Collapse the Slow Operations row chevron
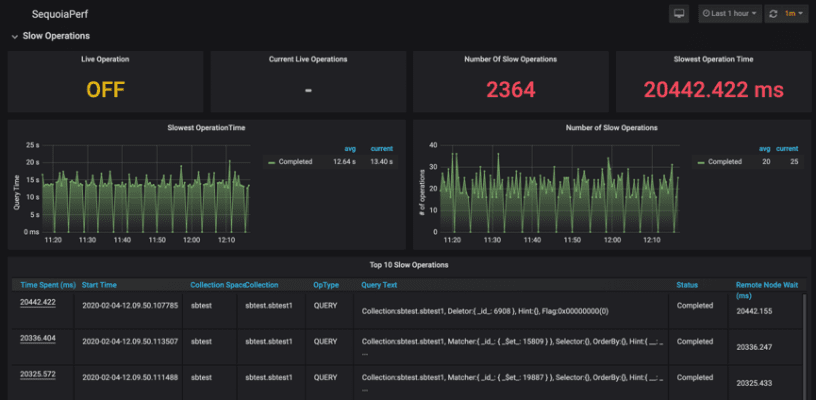This screenshot has height=400, width=816. click(14, 37)
